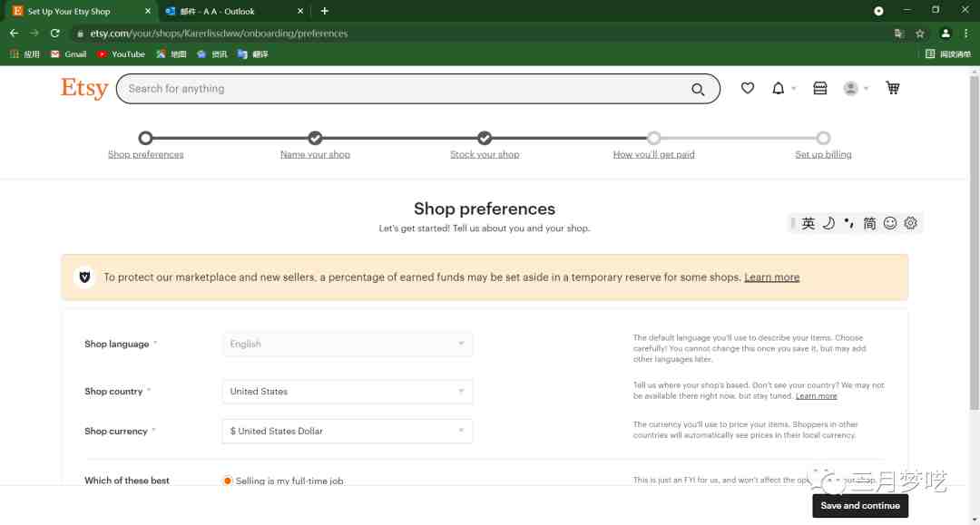Open Favorites heart icon
Viewport: 980px width, 525px height.
pyautogui.click(x=748, y=88)
